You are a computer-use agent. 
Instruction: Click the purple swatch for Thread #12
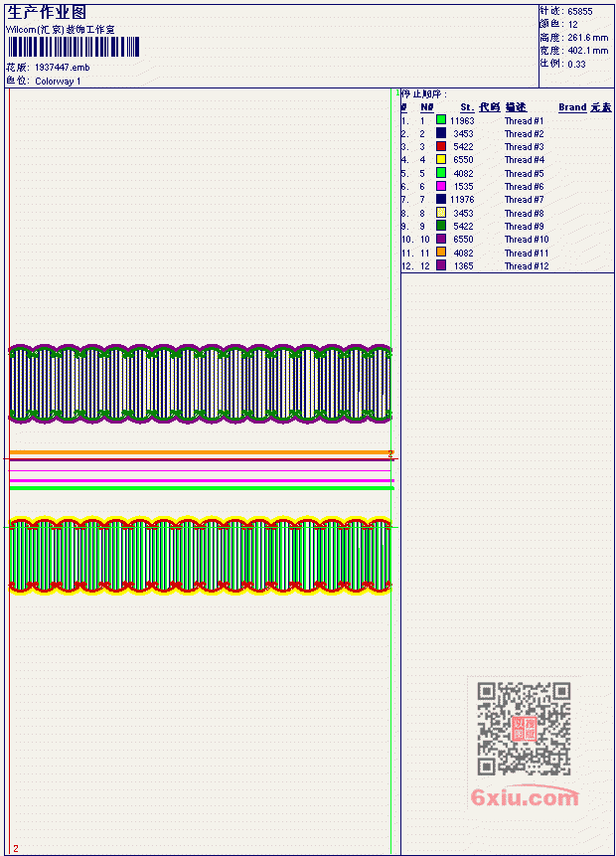[441, 265]
